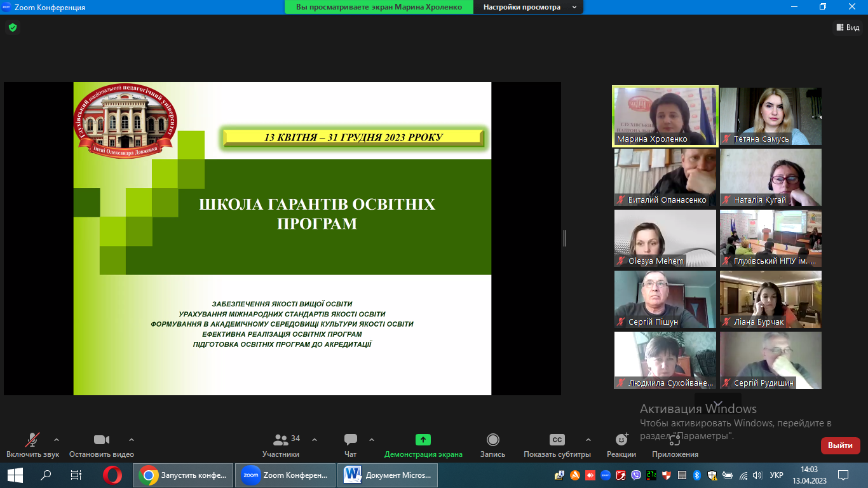The image size is (868, 488).
Task: Open Windows Security tray icon
Action: click(712, 475)
